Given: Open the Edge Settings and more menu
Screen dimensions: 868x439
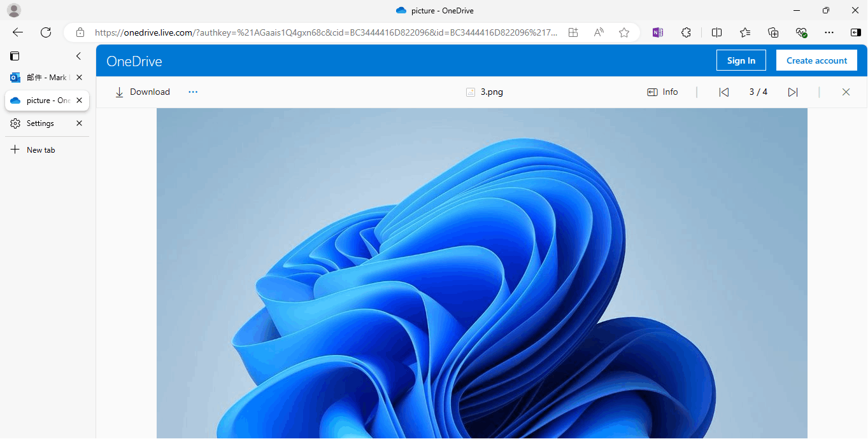Looking at the screenshot, I should click(x=829, y=32).
